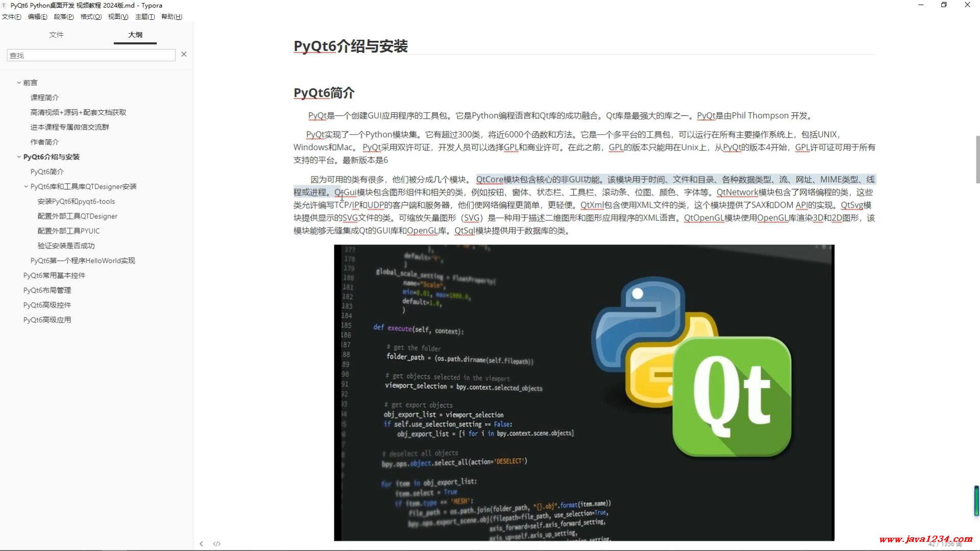Toggle source code mode icon
Image resolution: width=980 pixels, height=551 pixels.
(217, 544)
